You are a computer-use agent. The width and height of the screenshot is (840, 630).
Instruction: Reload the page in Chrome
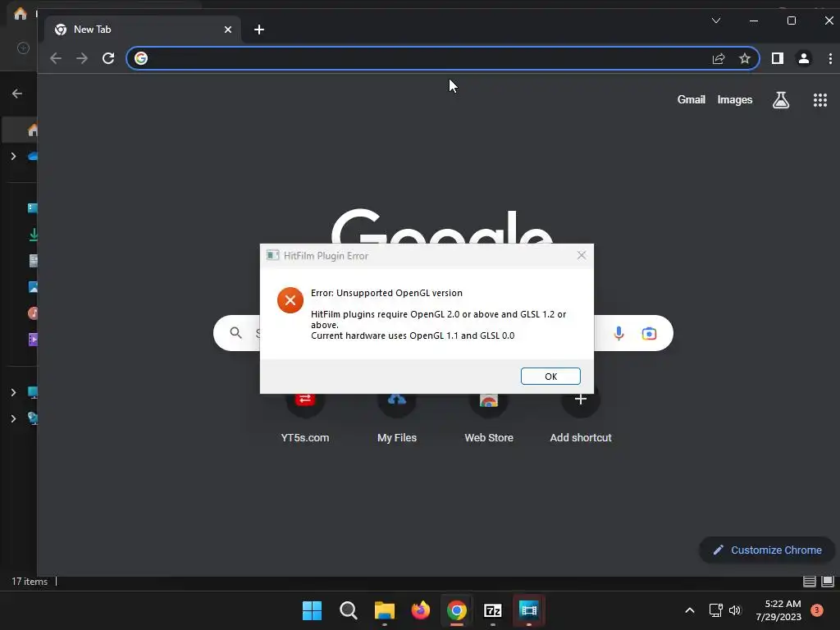click(x=108, y=58)
